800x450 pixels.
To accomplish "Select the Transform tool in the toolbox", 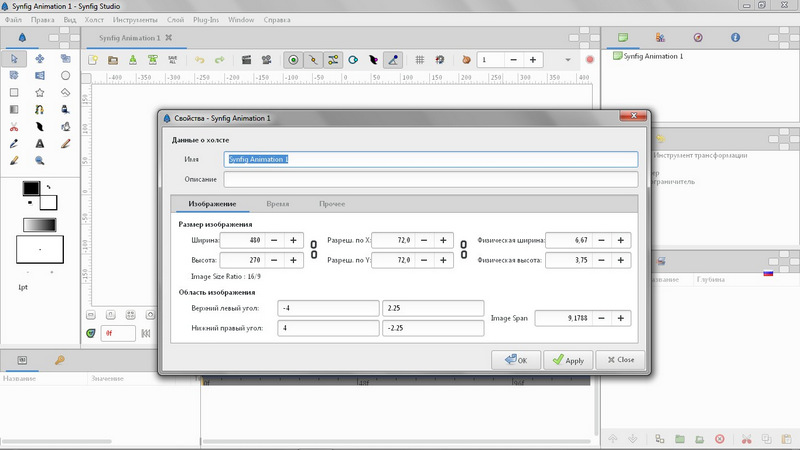I will (x=14, y=59).
